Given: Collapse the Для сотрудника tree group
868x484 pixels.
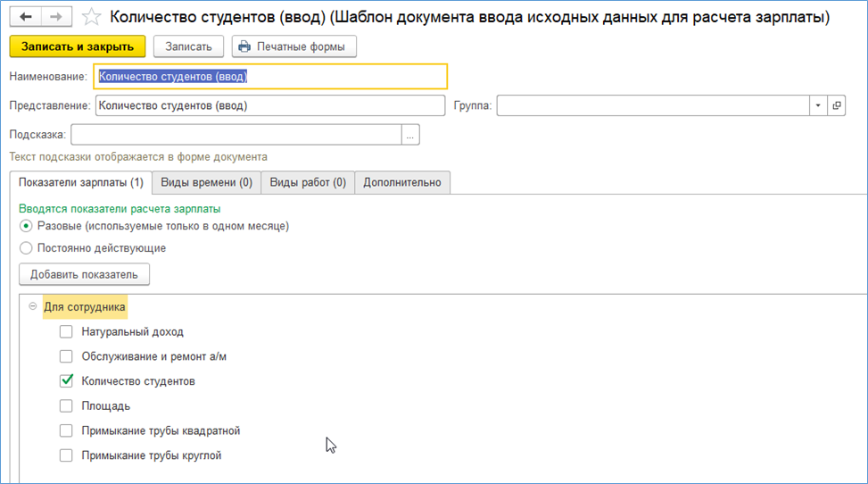Looking at the screenshot, I should (x=33, y=306).
